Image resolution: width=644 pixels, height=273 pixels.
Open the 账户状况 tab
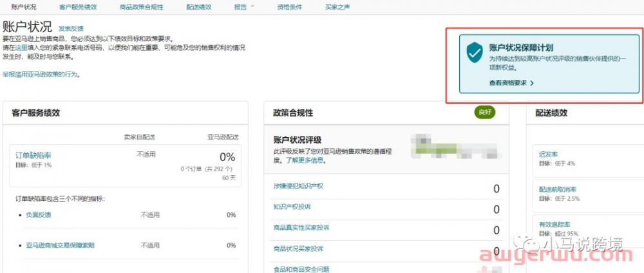tap(24, 7)
